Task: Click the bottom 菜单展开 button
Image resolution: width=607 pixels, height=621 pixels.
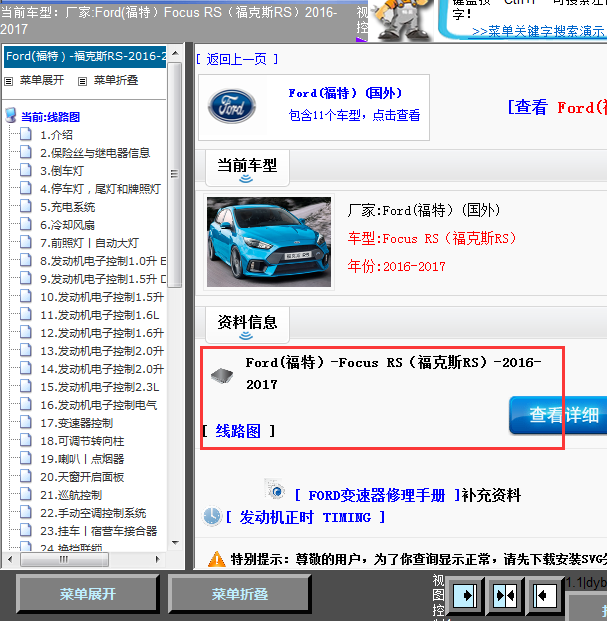Action: click(x=88, y=594)
